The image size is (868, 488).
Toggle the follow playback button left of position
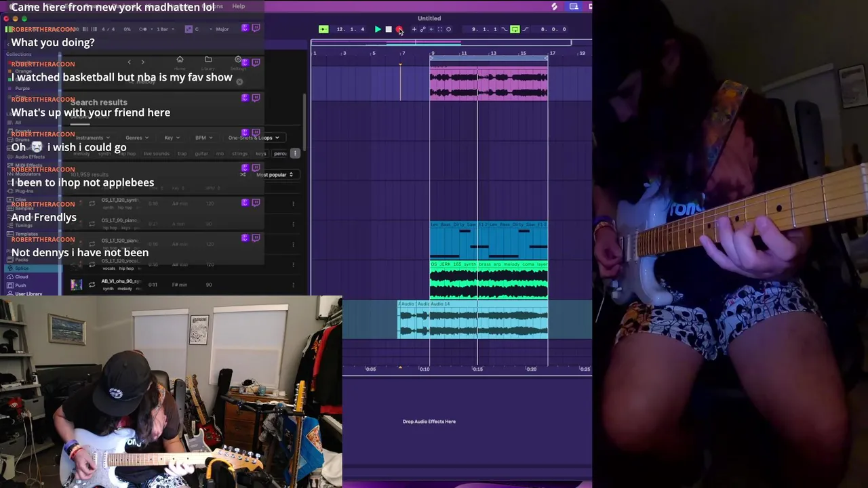tap(323, 29)
